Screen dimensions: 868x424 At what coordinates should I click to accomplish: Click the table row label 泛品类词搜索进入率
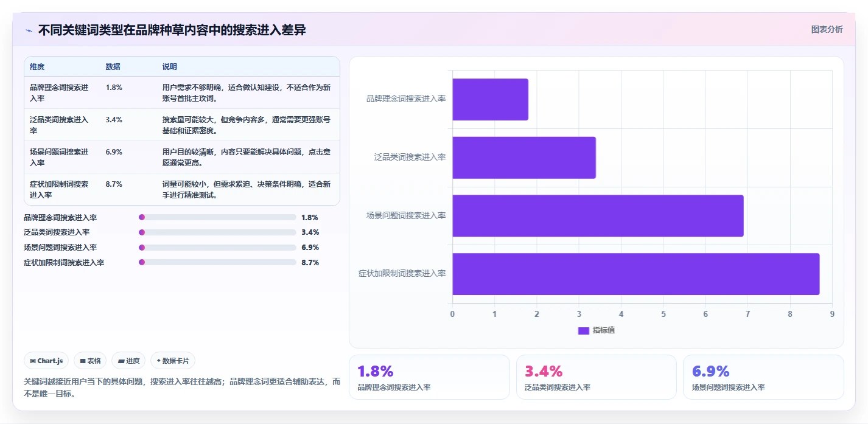(59, 125)
